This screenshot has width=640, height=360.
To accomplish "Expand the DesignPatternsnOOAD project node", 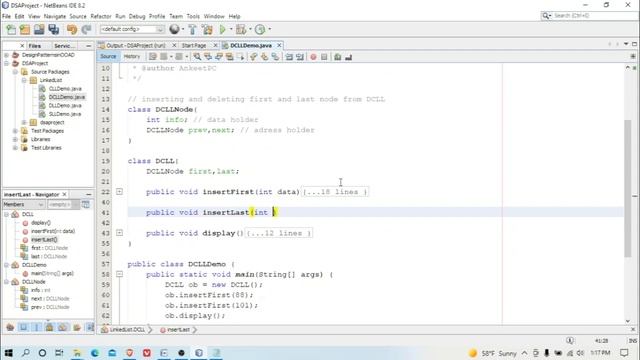I will (7, 55).
